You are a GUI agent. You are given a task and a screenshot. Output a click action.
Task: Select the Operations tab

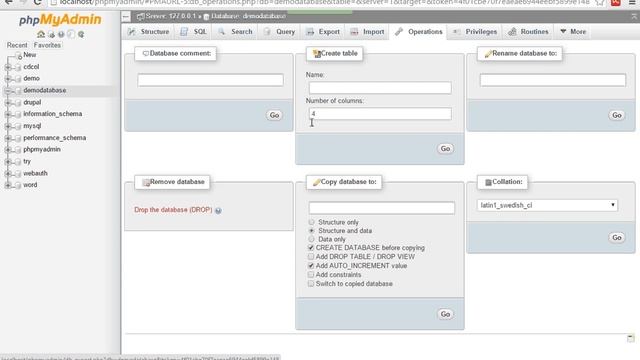point(419,32)
